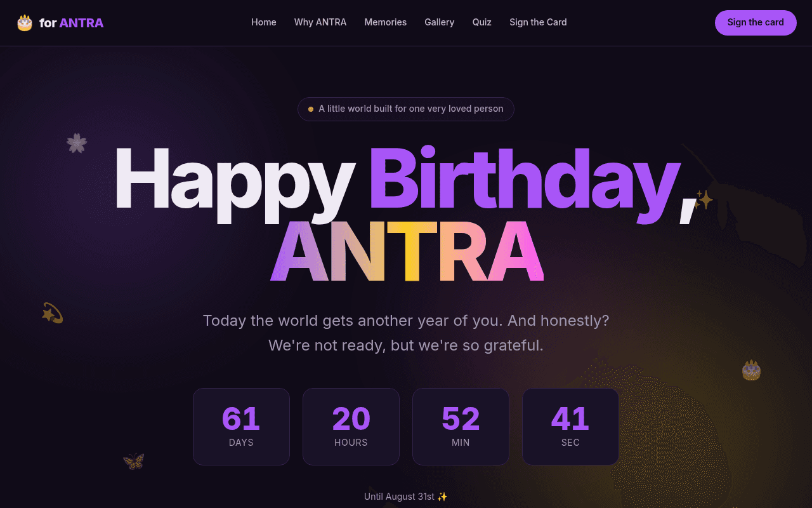Viewport: 812px width, 508px height.
Task: Click the floating cake emoji at right
Action: pos(751,370)
